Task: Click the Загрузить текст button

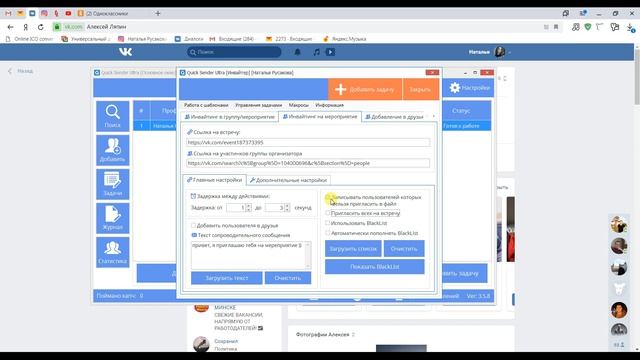Action: pyautogui.click(x=227, y=278)
